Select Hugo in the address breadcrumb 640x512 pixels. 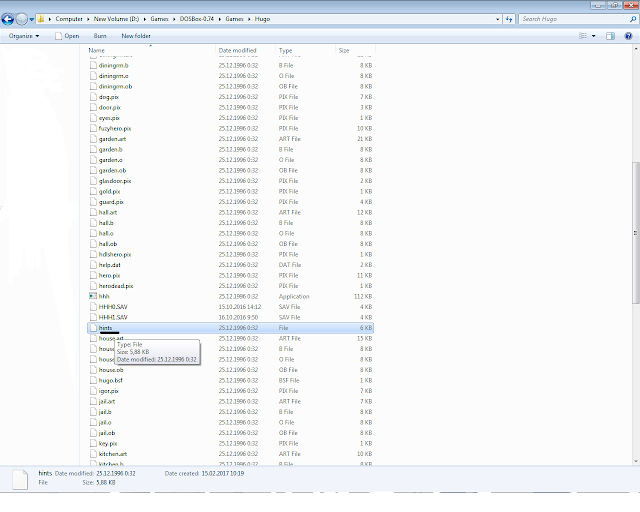pyautogui.click(x=262, y=19)
